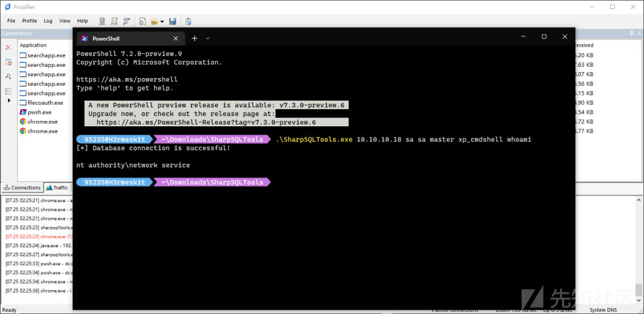Select the received size ending .07 KB

pos(584,74)
